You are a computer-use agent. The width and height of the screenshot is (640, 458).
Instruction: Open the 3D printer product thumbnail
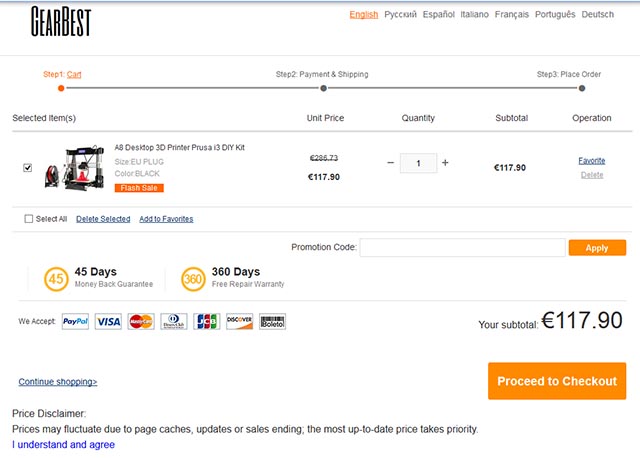click(74, 167)
